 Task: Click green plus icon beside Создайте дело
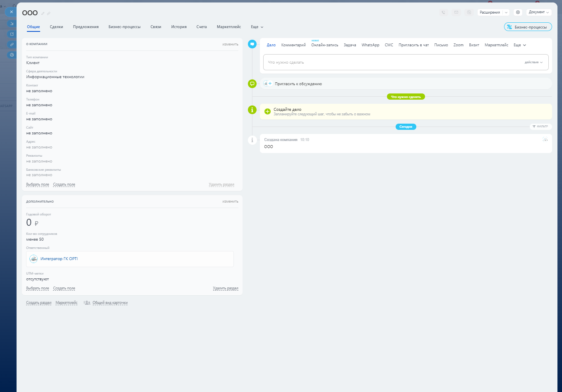coord(267,111)
